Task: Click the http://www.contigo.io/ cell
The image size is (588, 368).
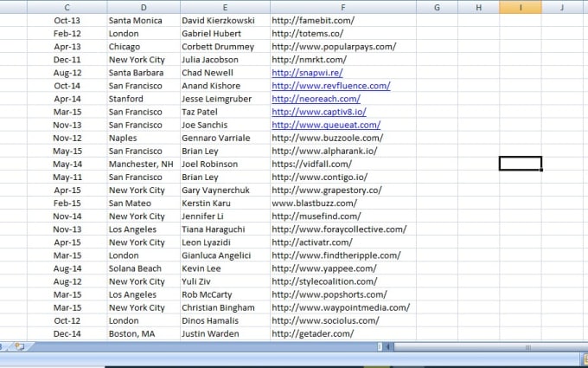Action: click(343, 178)
